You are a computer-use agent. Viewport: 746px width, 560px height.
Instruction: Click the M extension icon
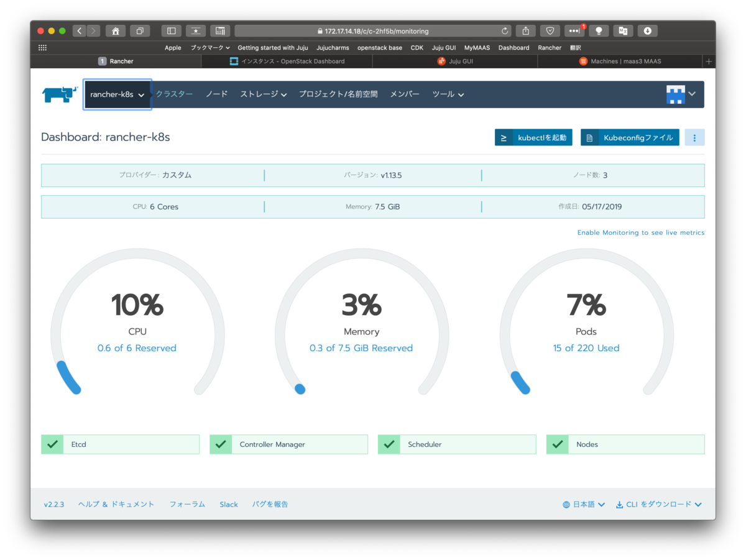(623, 30)
